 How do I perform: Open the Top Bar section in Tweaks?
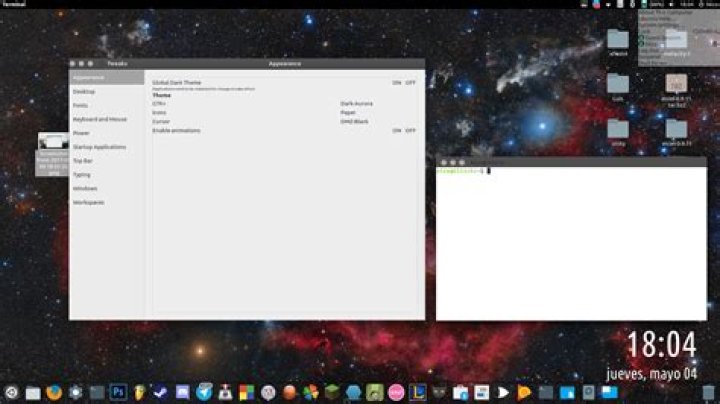click(107, 161)
